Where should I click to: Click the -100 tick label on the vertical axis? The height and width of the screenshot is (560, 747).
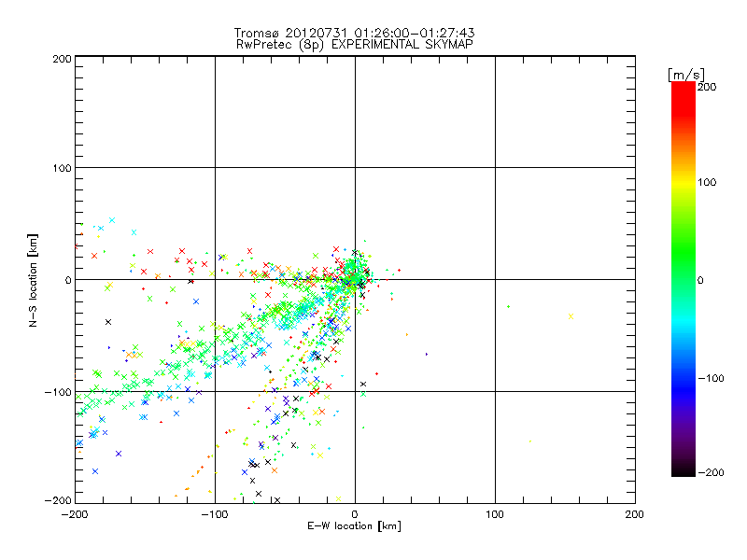click(58, 392)
